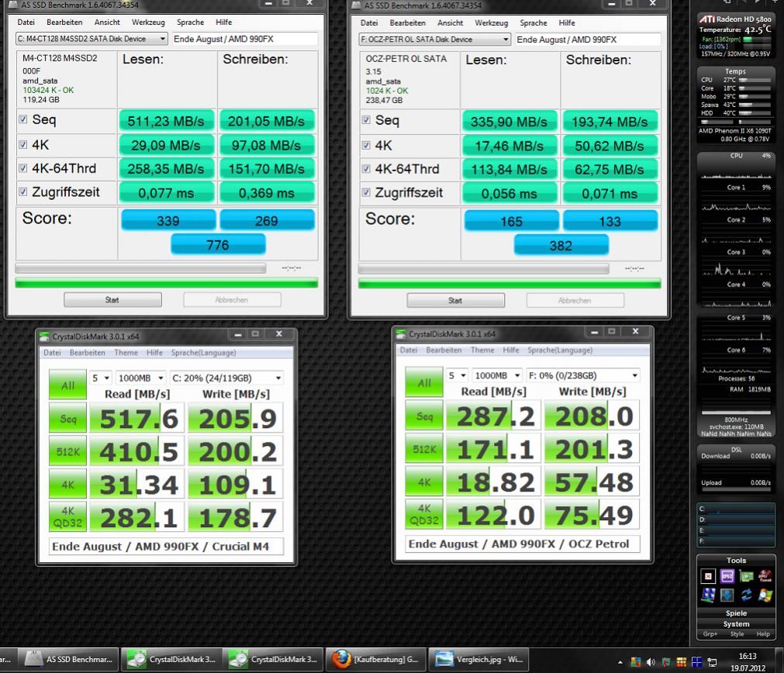The image size is (784, 673).
Task: Run Seq test in OCZ Petrol CrystalDiskMark
Action: [424, 416]
